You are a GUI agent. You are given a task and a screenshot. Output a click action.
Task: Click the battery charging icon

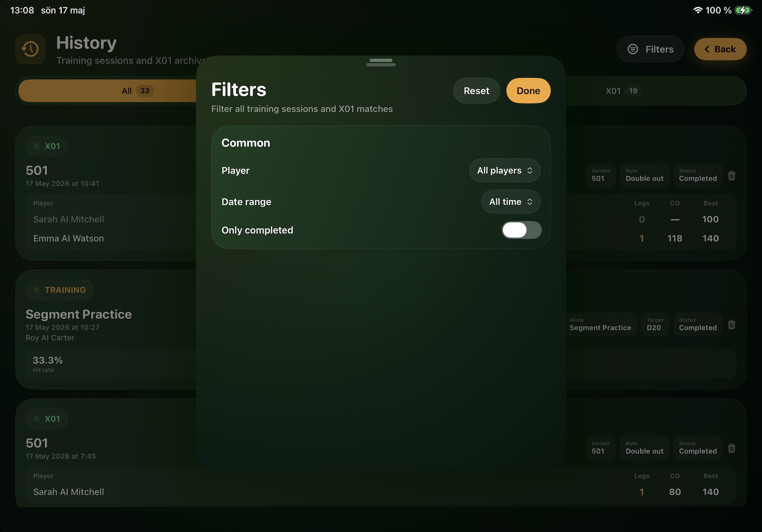(743, 10)
